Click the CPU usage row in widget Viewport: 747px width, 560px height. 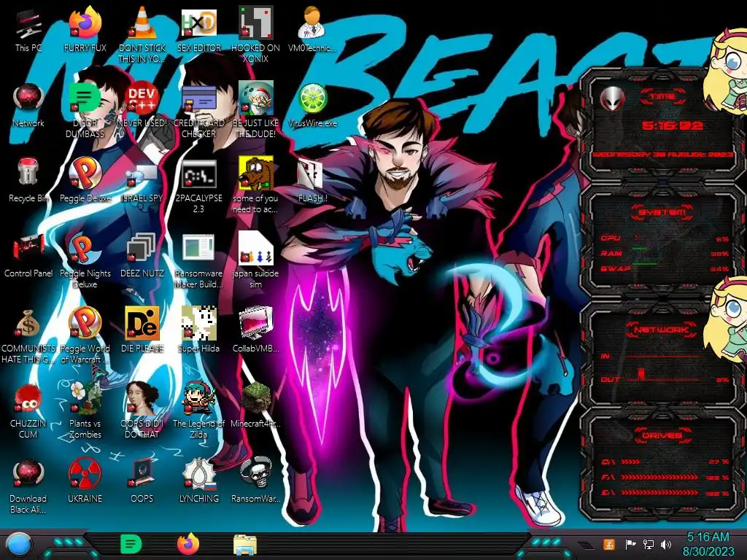click(x=665, y=238)
